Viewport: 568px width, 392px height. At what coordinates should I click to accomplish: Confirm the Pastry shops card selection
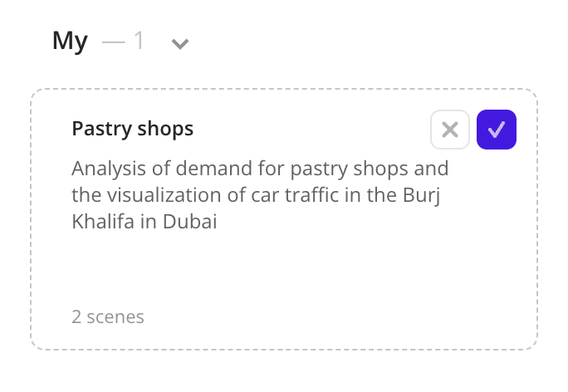coord(497,130)
